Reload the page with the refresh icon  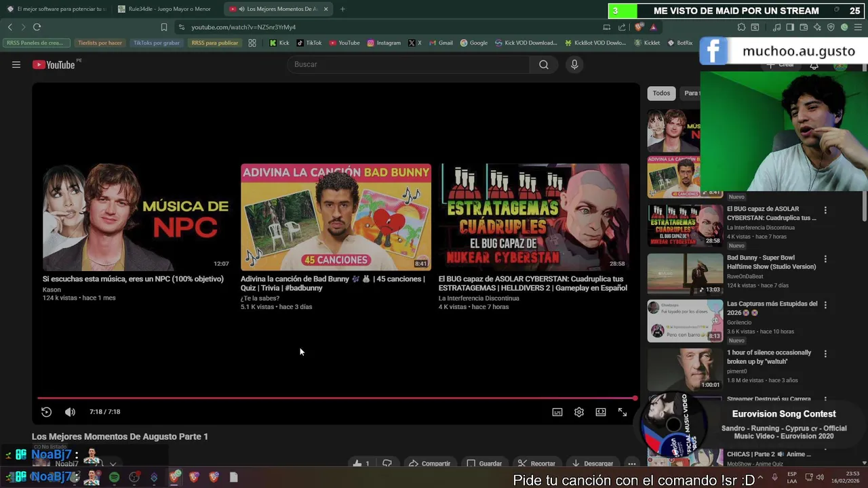coord(37,27)
